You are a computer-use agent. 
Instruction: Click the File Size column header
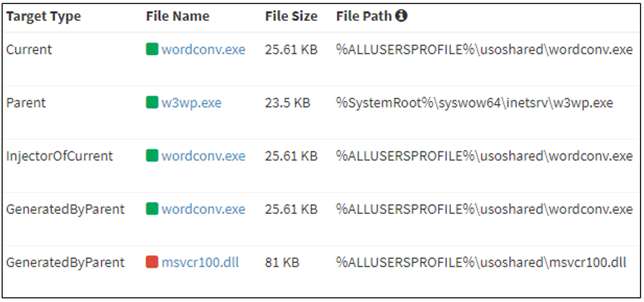point(291,16)
